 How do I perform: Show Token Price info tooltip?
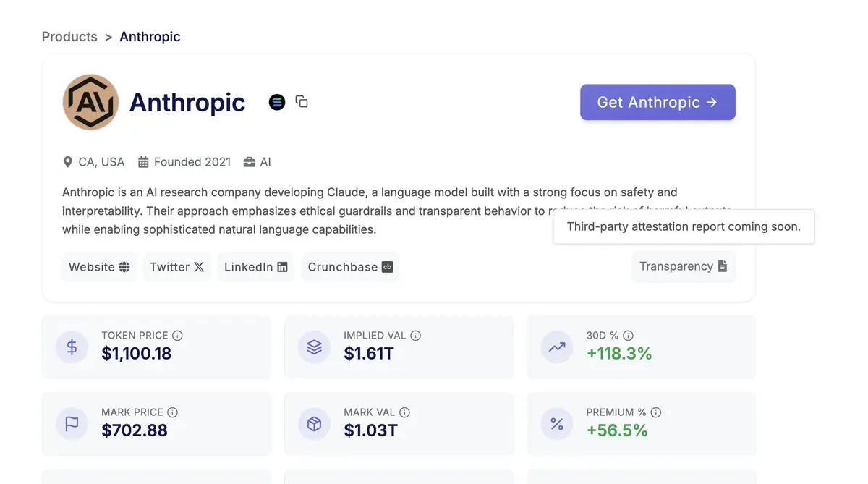(178, 336)
